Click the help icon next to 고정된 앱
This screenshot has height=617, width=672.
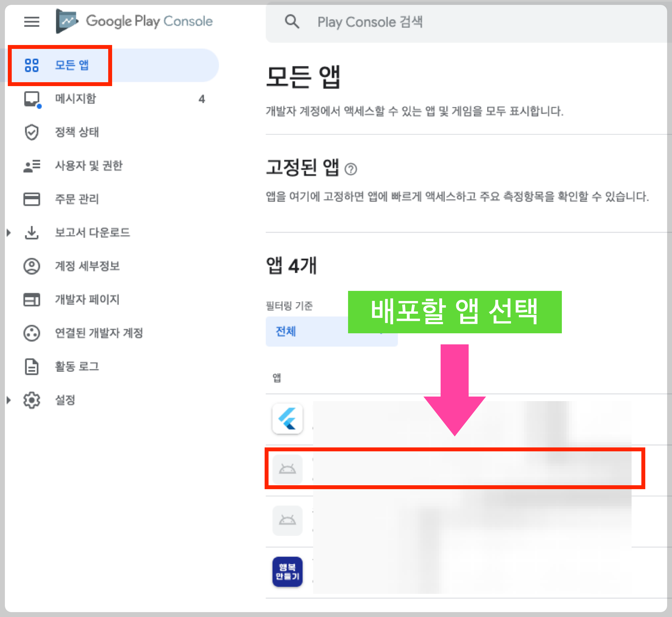coord(351,169)
